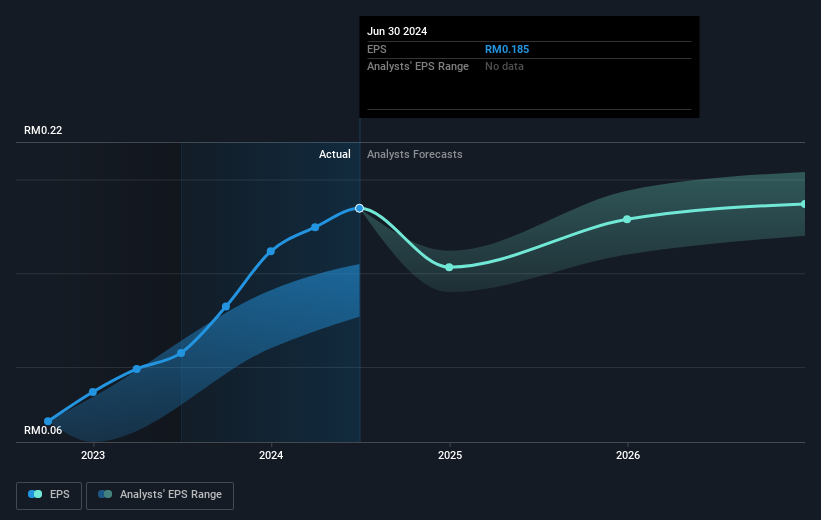Screen dimensions: 821x520
Task: Click the RM0.185 value in tooltip
Action: pos(507,49)
